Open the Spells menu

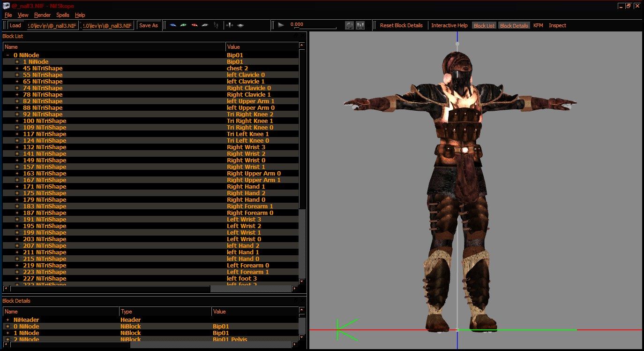(63, 15)
